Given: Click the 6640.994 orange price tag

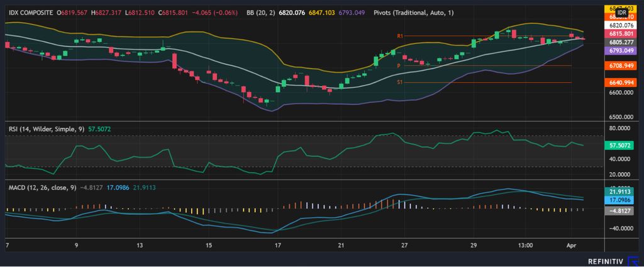Looking at the screenshot, I should (620, 82).
